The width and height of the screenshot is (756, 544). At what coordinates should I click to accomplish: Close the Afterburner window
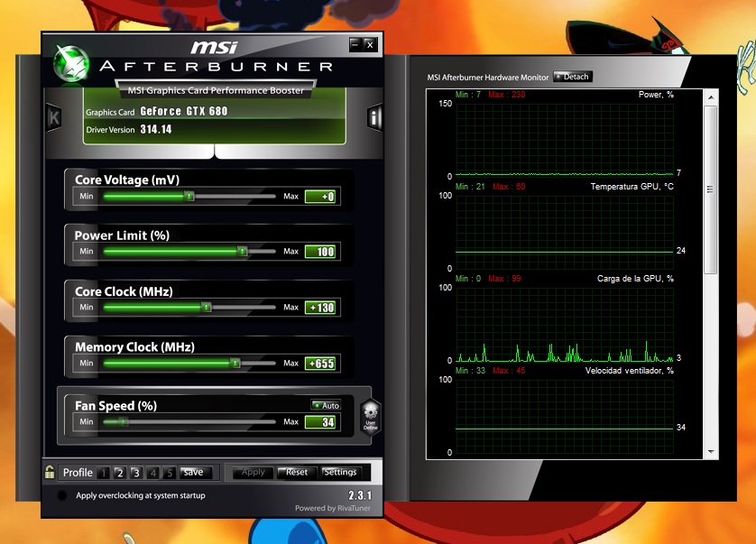point(370,45)
